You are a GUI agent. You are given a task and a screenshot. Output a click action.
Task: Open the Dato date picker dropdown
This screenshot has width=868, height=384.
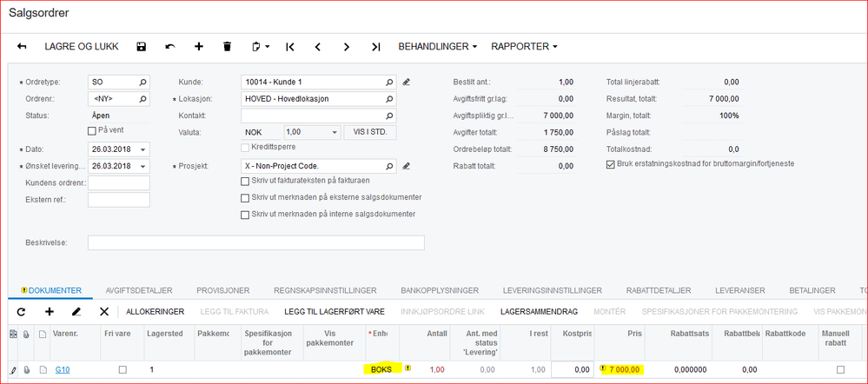coord(142,149)
